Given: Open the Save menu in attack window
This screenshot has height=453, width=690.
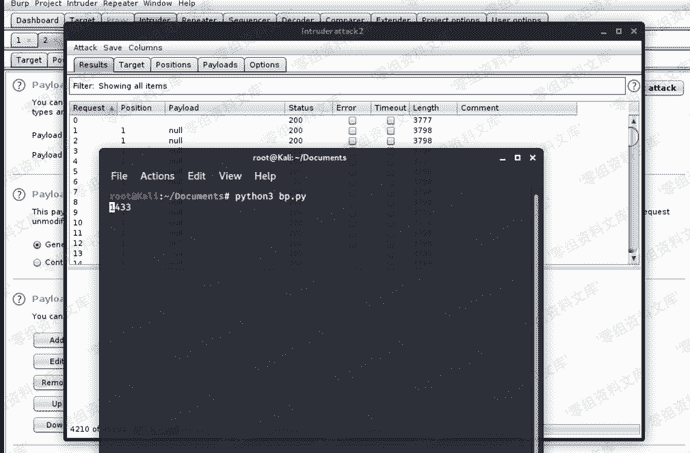Looking at the screenshot, I should click(x=113, y=48).
